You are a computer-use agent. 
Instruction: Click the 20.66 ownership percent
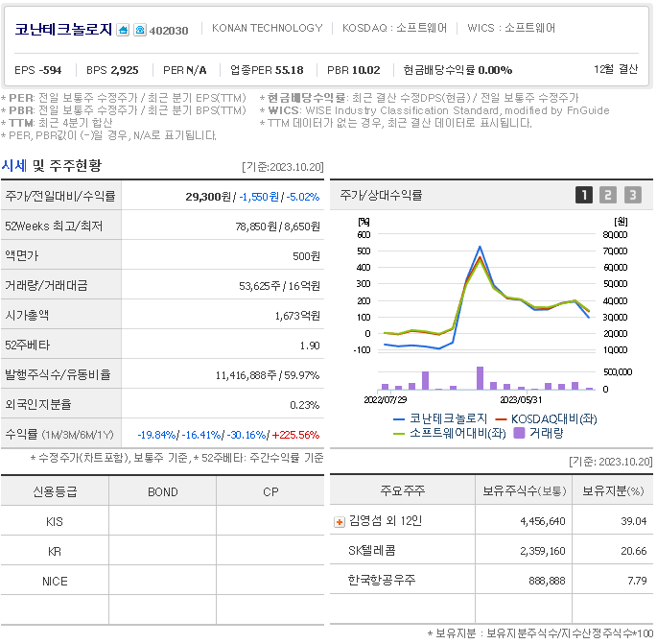(634, 551)
